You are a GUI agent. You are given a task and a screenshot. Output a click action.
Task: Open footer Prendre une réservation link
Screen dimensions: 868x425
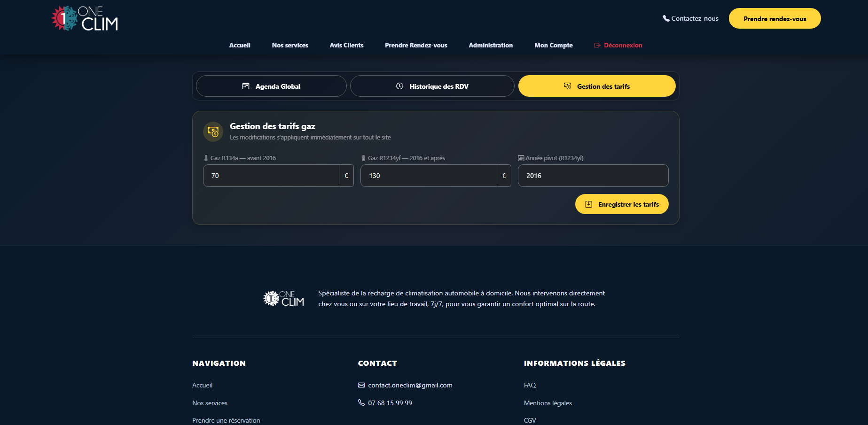click(226, 420)
